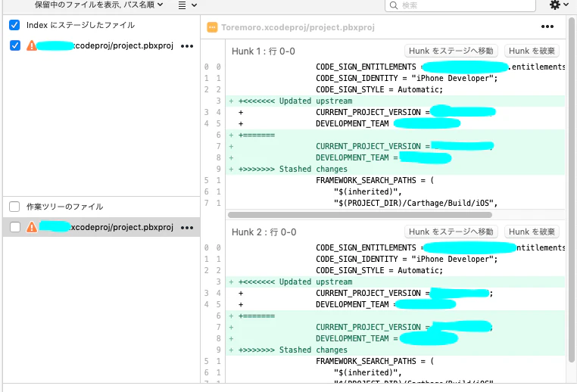The width and height of the screenshot is (577, 392).
Task: Discard Hunk 1
Action: [532, 51]
